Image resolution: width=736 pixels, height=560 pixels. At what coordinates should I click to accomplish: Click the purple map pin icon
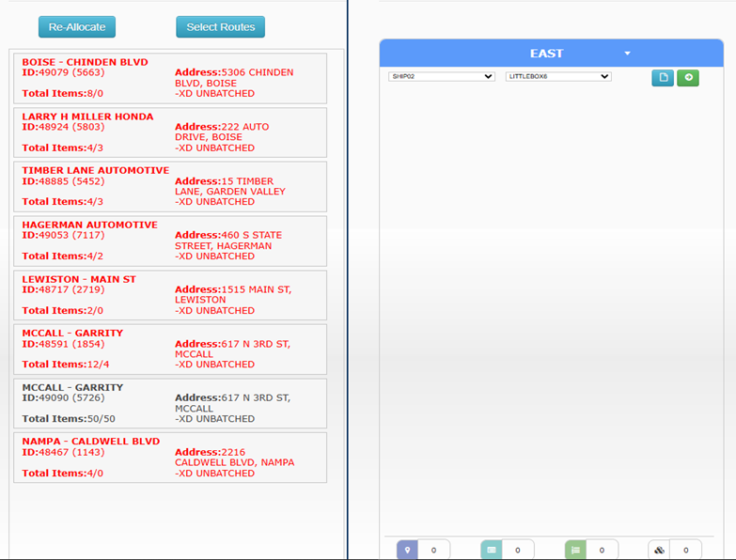(x=407, y=551)
